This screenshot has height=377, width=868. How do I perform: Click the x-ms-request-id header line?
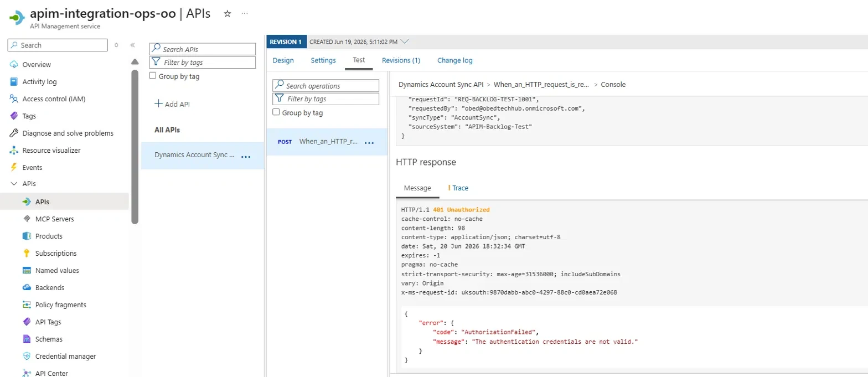tap(509, 292)
